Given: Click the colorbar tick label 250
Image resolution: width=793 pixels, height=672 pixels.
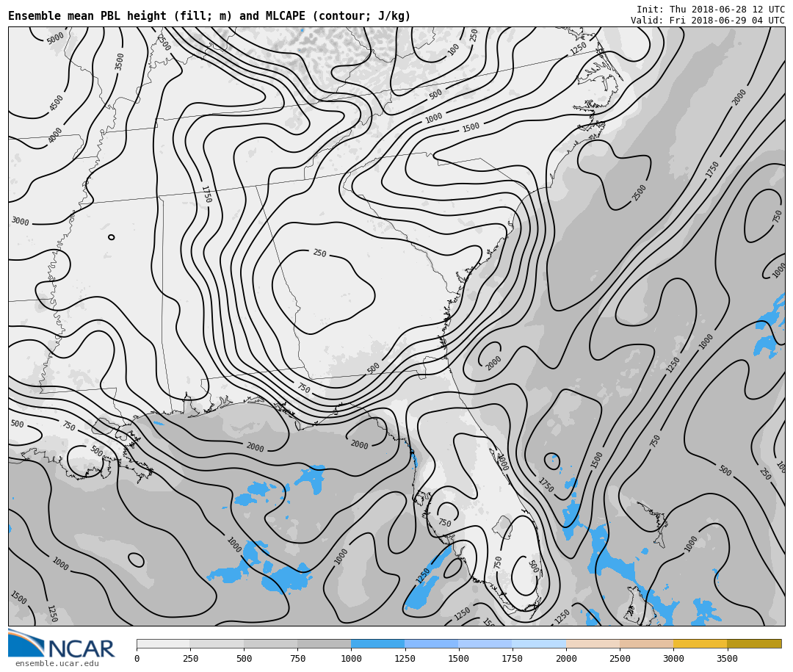Looking at the screenshot, I should [190, 658].
